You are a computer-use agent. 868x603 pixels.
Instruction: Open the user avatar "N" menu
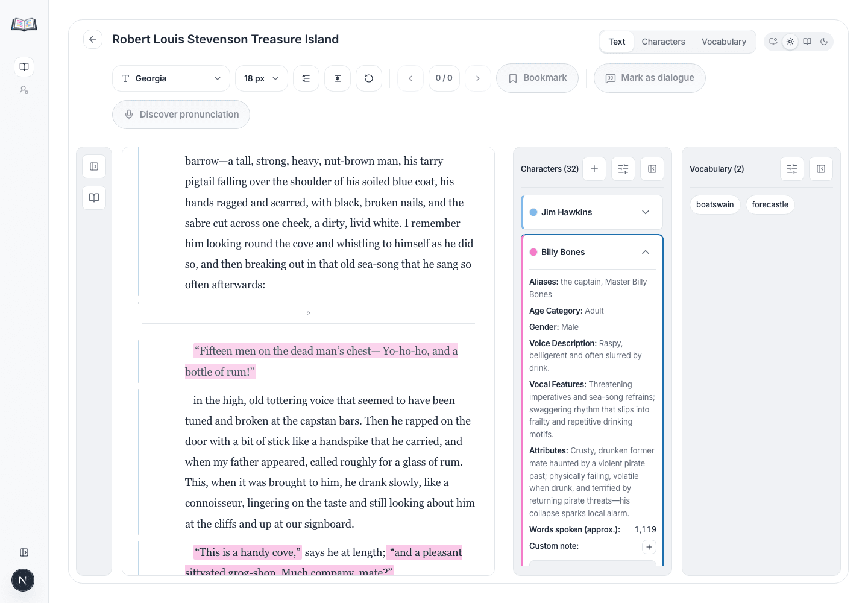tap(23, 580)
